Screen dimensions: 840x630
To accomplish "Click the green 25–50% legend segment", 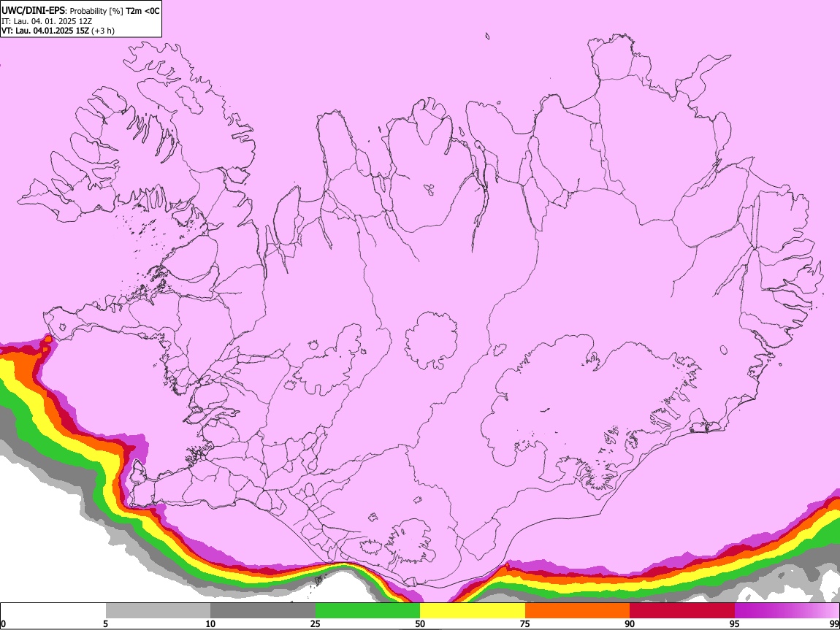I will click(367, 611).
